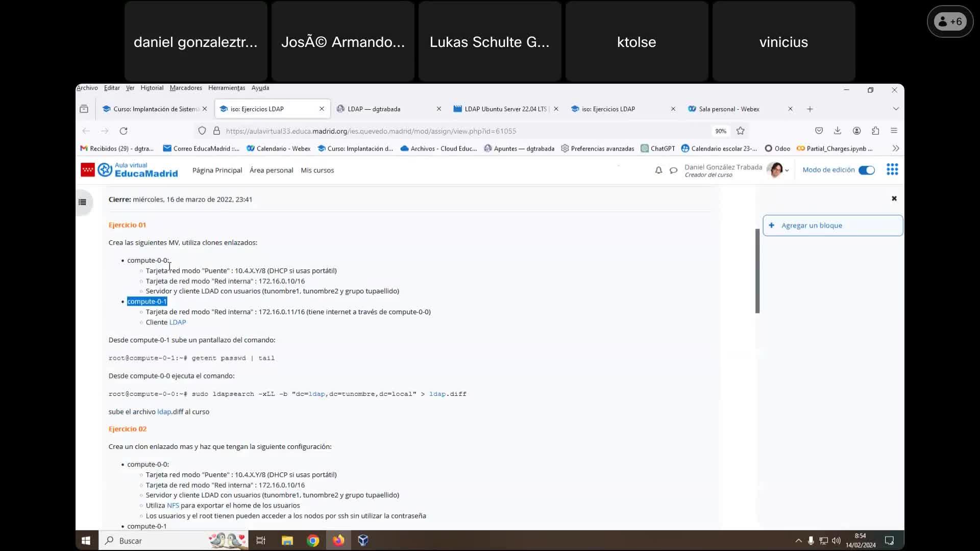Viewport: 980px width, 551px height.
Task: Click the Extensions puzzle icon
Action: pos(875,131)
